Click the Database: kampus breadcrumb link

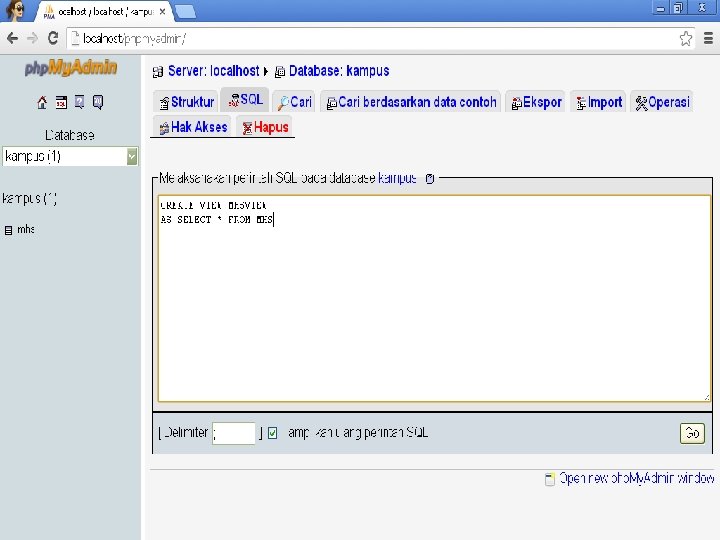tap(339, 71)
